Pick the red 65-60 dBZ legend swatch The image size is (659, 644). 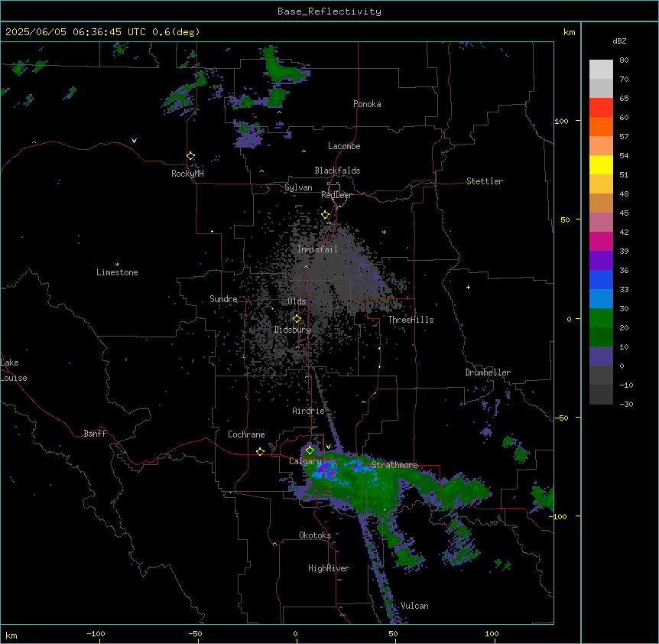click(x=601, y=107)
